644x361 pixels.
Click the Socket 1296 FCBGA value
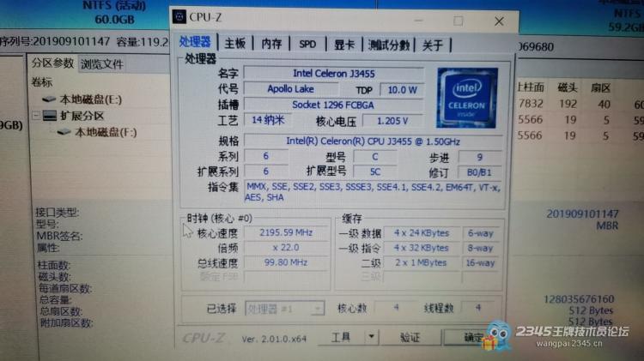tap(333, 105)
